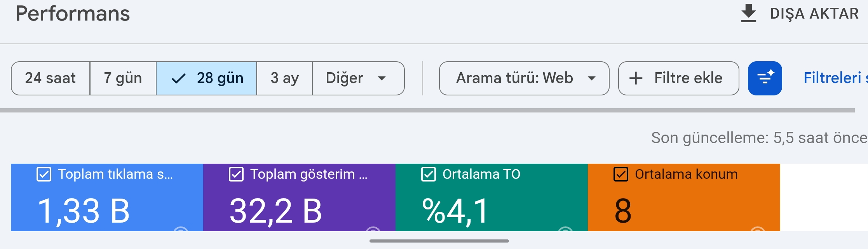Uncheck the Ortalama konum checkbox
Screen dimensions: 868x249
[x=620, y=174]
